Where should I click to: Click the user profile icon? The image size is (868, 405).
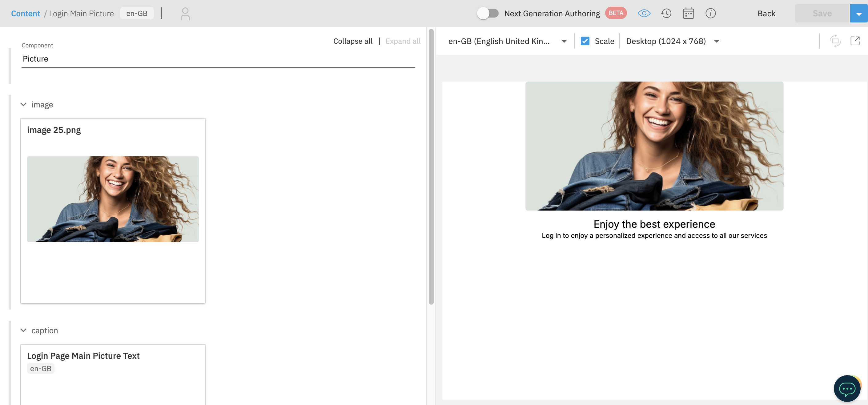click(185, 14)
